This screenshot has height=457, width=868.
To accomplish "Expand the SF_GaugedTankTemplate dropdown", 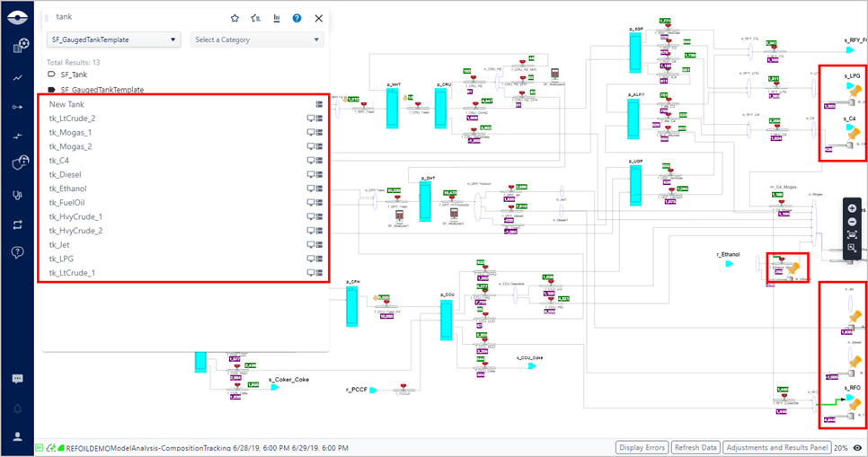I will (x=113, y=40).
